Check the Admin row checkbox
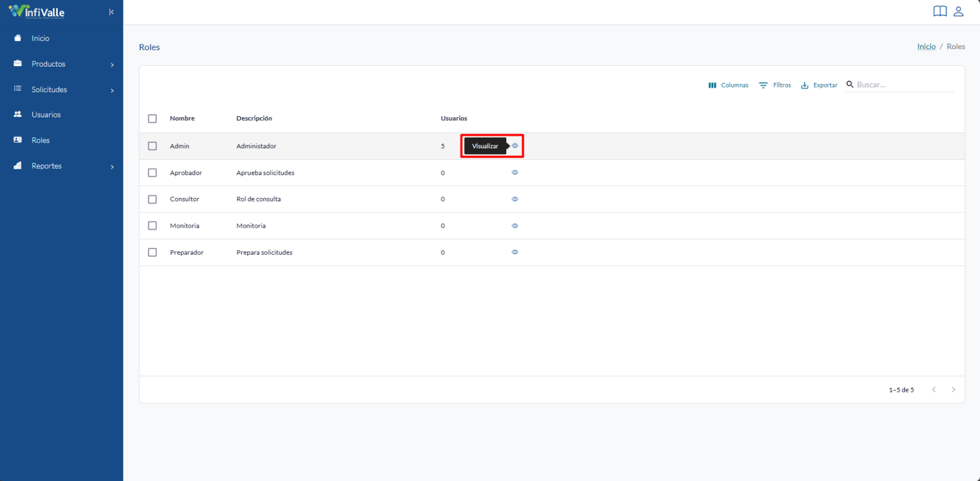Screen dimensions: 980x481 click(152, 146)
